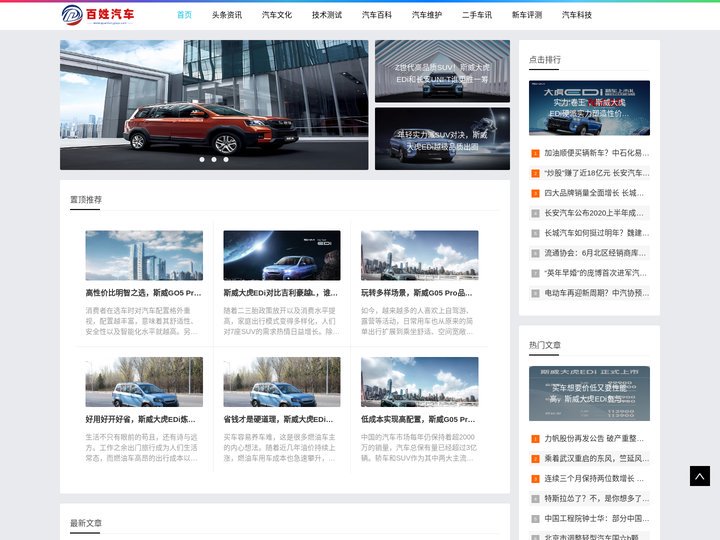Open the featured image in 热门文章
The image size is (720, 540).
tap(589, 394)
